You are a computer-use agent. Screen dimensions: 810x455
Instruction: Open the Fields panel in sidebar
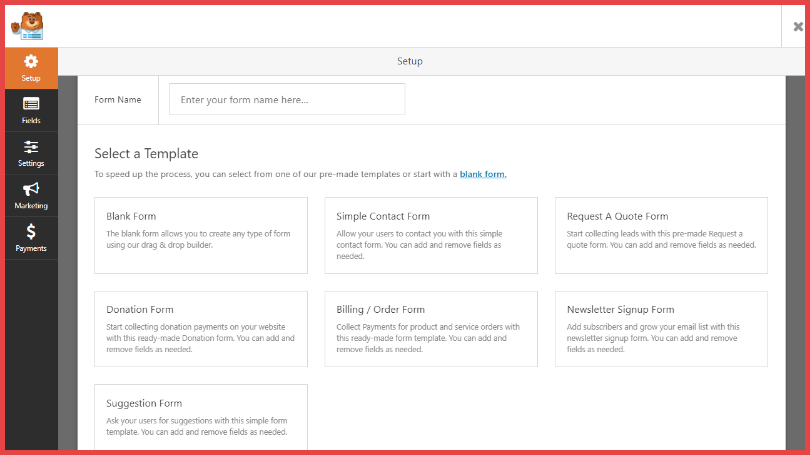pyautogui.click(x=31, y=105)
